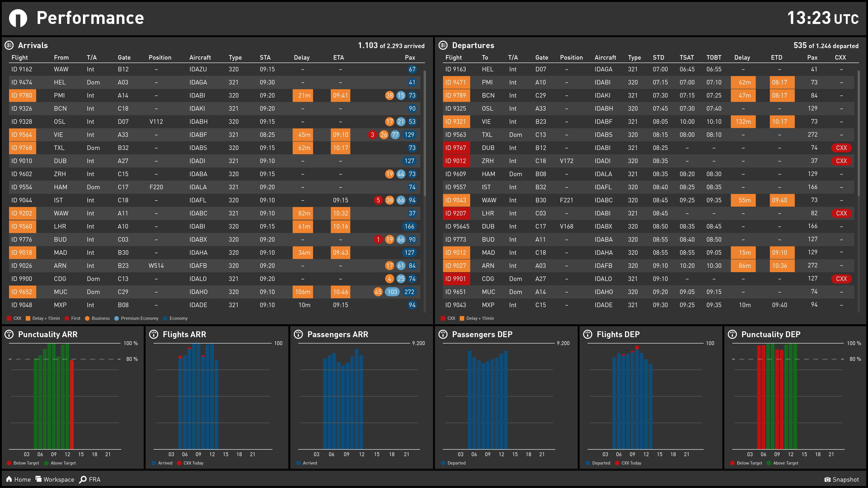The height and width of the screenshot is (488, 868).
Task: Click aircraft IDAFL on arrival ID 9044
Action: (x=198, y=200)
